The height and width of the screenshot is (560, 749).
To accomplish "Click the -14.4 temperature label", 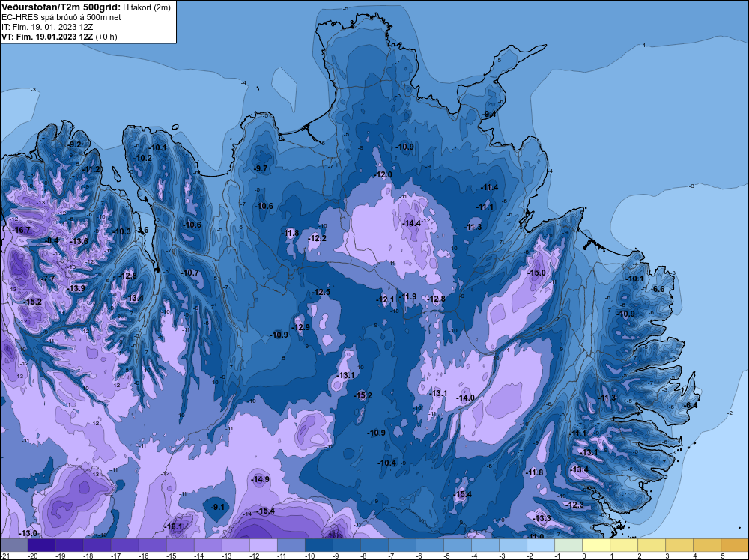I will (412, 223).
